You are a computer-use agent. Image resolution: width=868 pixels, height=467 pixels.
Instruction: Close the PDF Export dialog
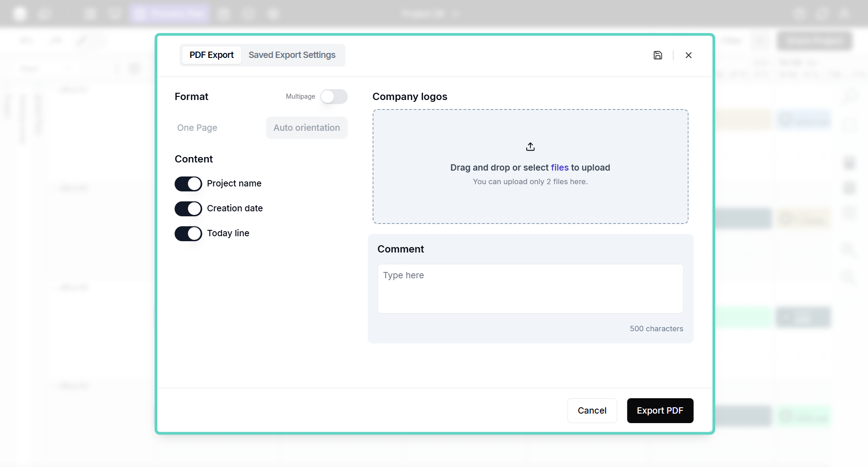point(689,55)
